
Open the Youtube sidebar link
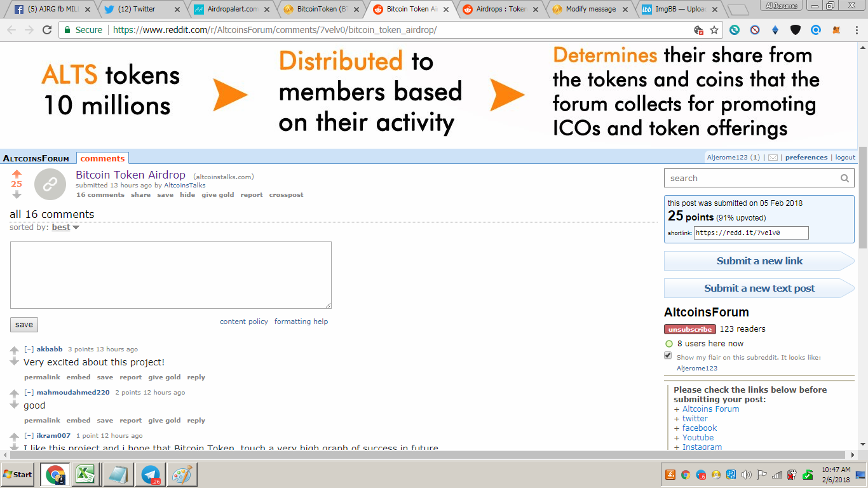tap(698, 438)
